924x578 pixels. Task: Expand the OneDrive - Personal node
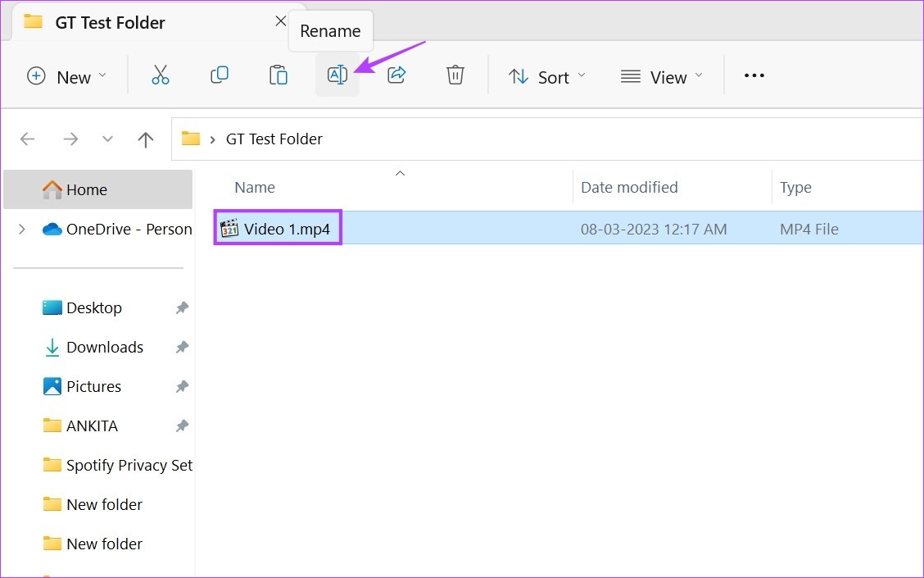click(x=22, y=229)
